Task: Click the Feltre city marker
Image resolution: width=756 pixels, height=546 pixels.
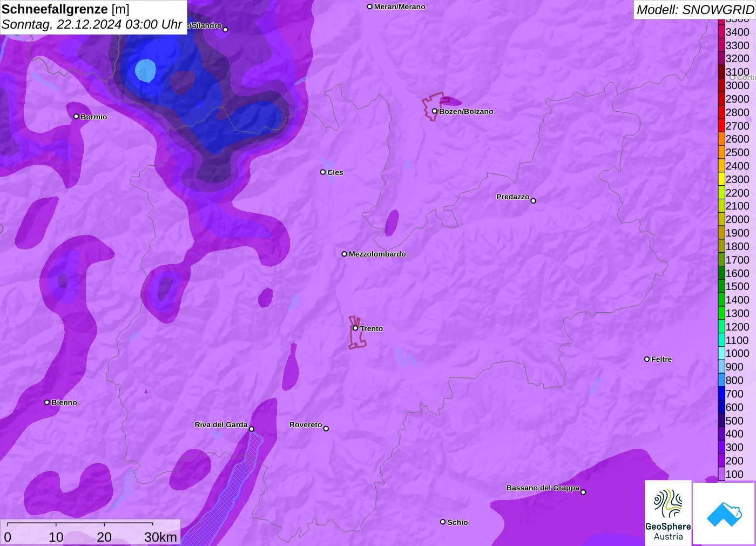Action: click(x=647, y=359)
